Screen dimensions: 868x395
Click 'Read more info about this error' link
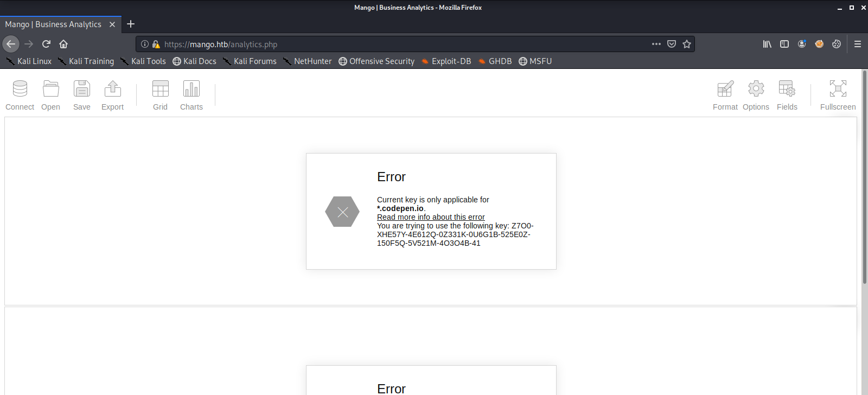coord(431,217)
